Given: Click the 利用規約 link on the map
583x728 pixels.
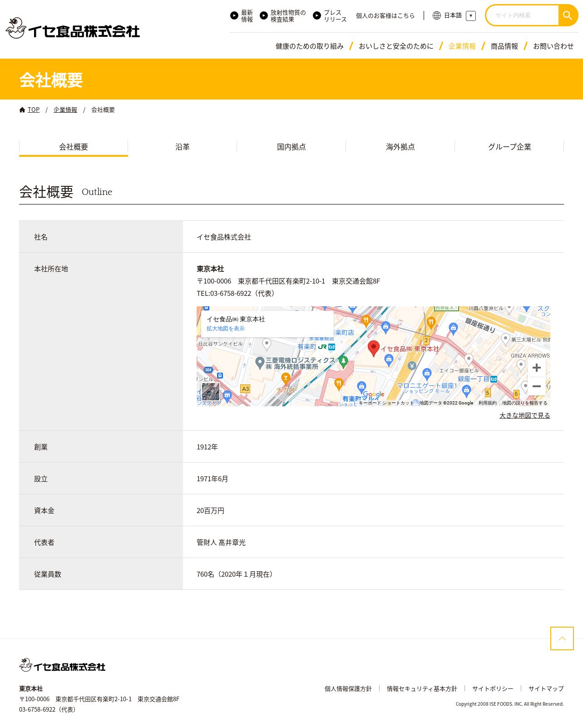Looking at the screenshot, I should coord(488,403).
